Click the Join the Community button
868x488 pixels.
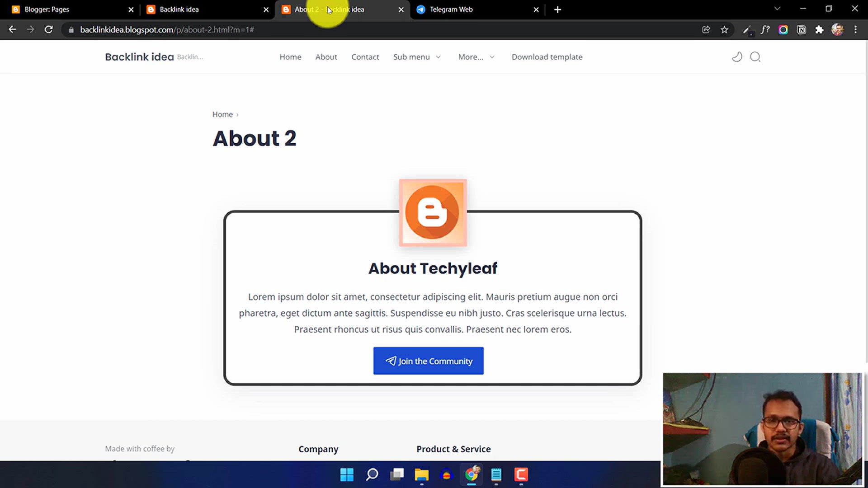[x=428, y=361]
